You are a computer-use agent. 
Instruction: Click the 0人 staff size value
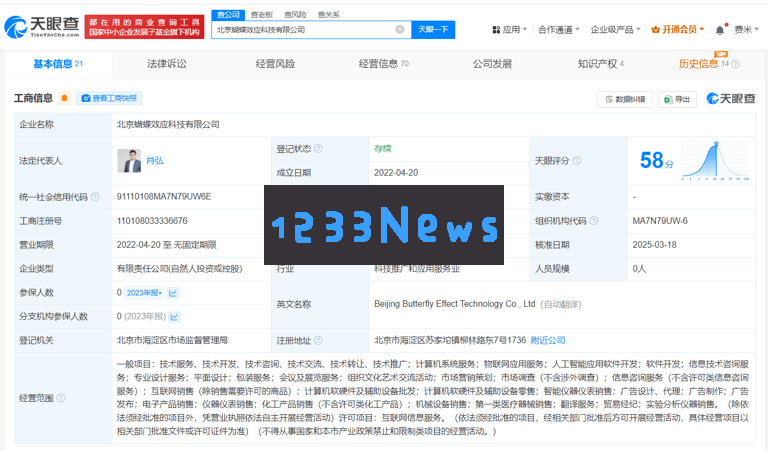[639, 269]
